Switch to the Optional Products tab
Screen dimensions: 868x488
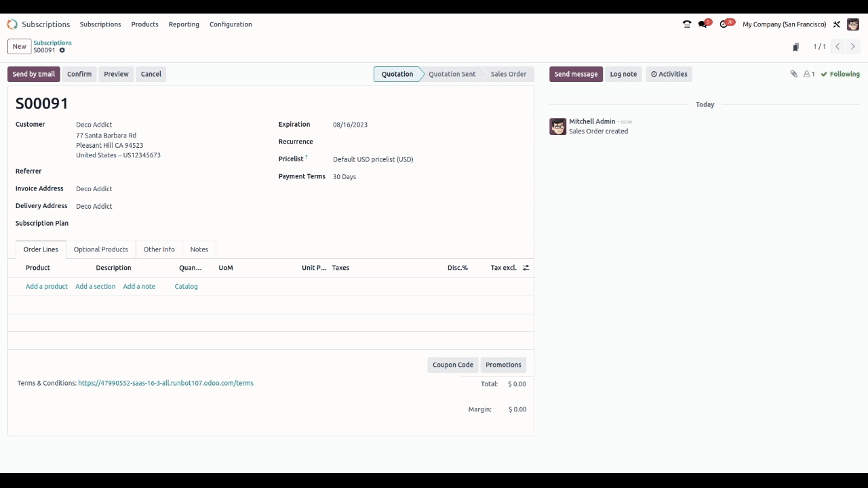(x=101, y=249)
